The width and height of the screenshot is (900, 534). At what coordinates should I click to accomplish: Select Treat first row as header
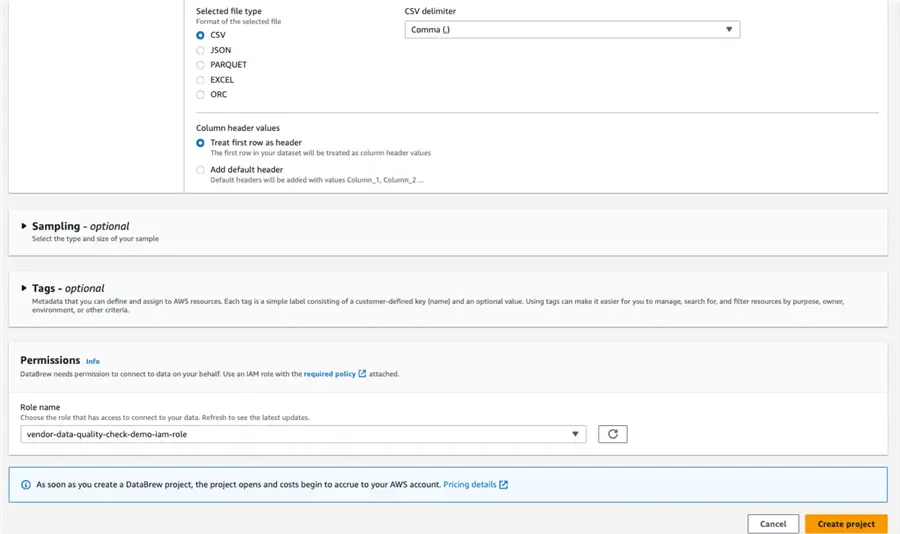coord(200,143)
